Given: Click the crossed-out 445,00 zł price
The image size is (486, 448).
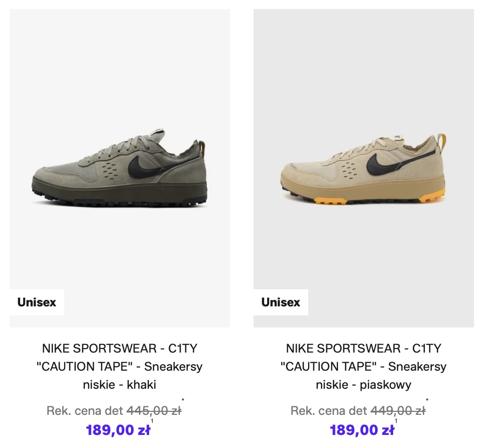Looking at the screenshot, I should tap(154, 411).
